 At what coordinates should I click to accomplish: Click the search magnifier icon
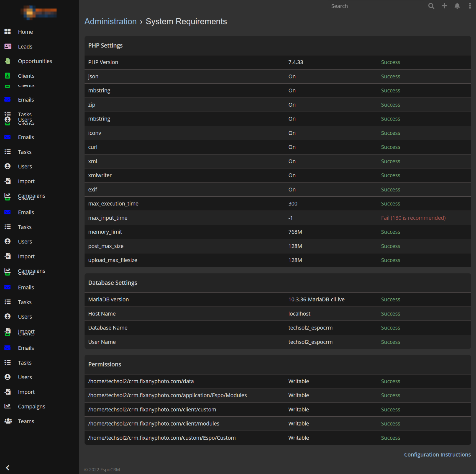tap(431, 6)
